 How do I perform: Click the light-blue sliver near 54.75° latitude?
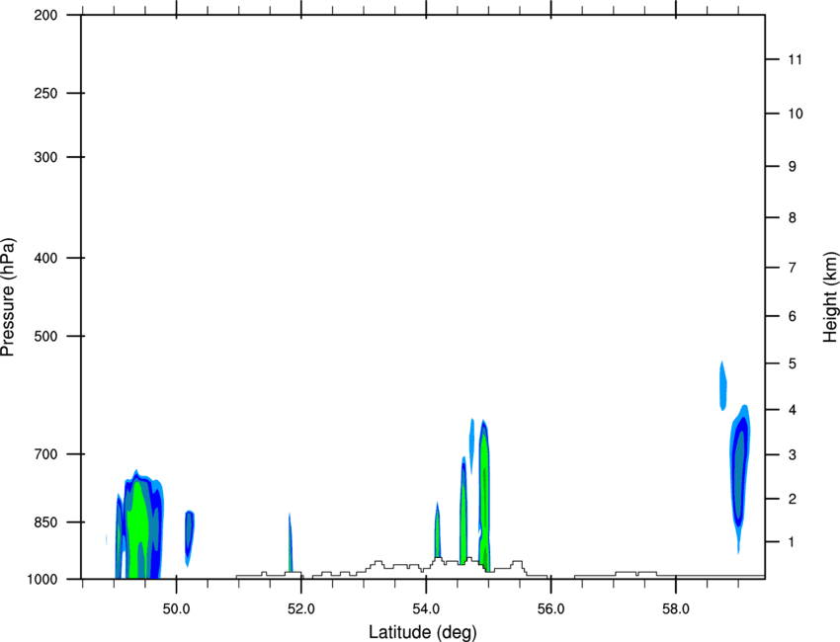[x=472, y=445]
